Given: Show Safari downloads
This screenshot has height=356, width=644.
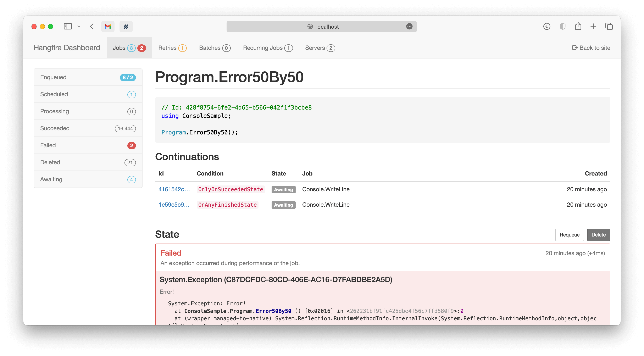Looking at the screenshot, I should pos(547,26).
